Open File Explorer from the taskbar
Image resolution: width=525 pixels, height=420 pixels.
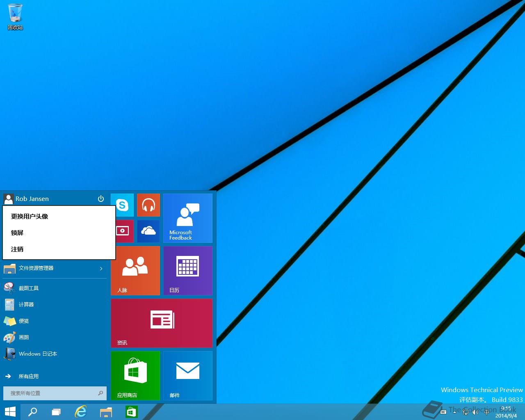click(106, 412)
